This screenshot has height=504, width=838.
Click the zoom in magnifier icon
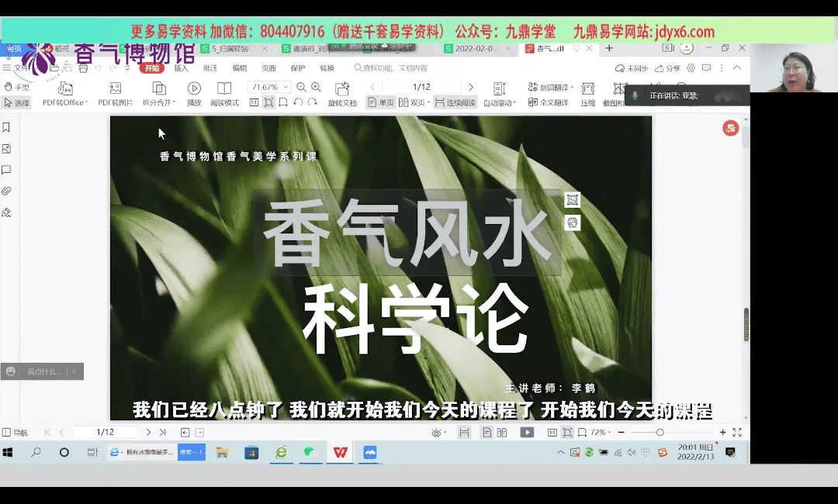point(316,87)
